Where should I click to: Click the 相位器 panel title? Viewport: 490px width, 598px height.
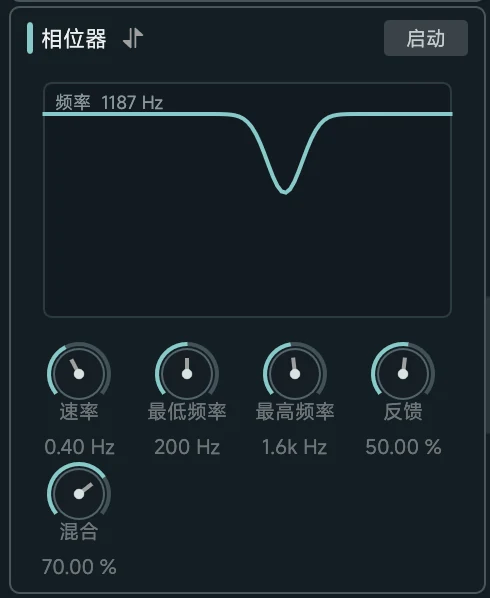[74, 39]
